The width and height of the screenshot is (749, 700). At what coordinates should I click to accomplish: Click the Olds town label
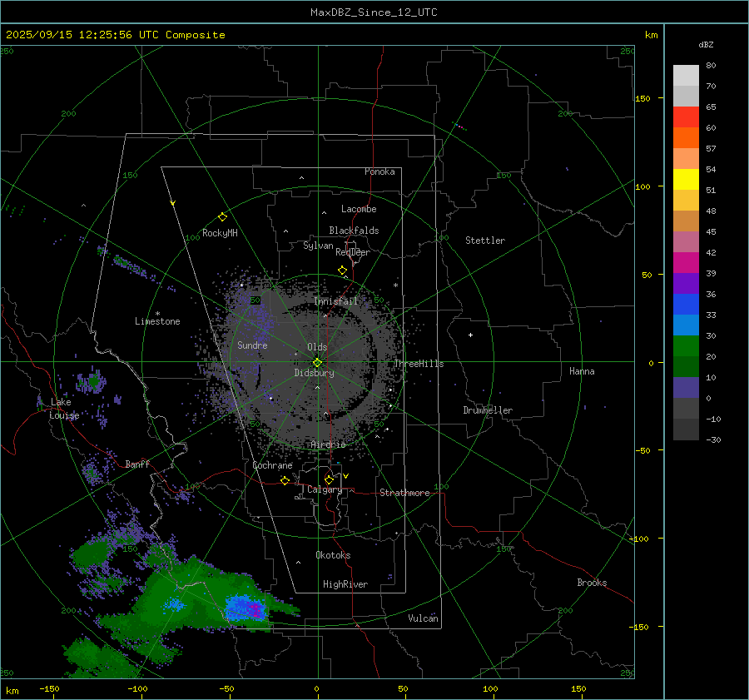click(317, 347)
